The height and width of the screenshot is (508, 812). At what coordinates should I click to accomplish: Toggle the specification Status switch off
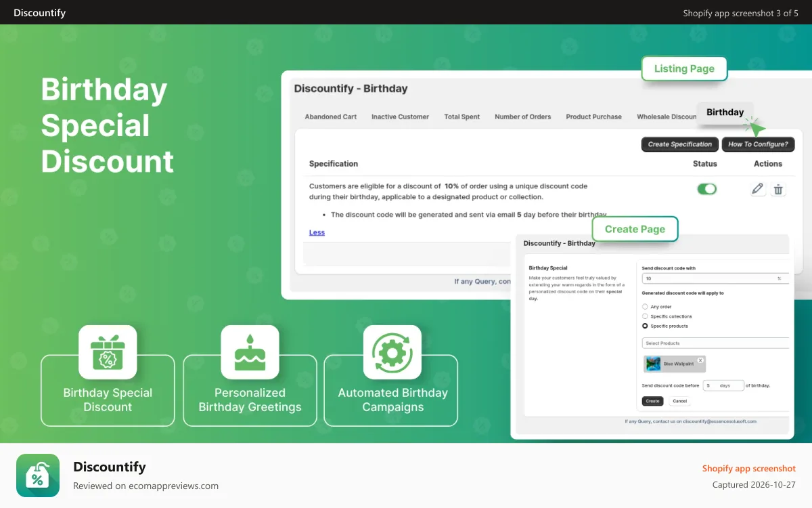706,189
